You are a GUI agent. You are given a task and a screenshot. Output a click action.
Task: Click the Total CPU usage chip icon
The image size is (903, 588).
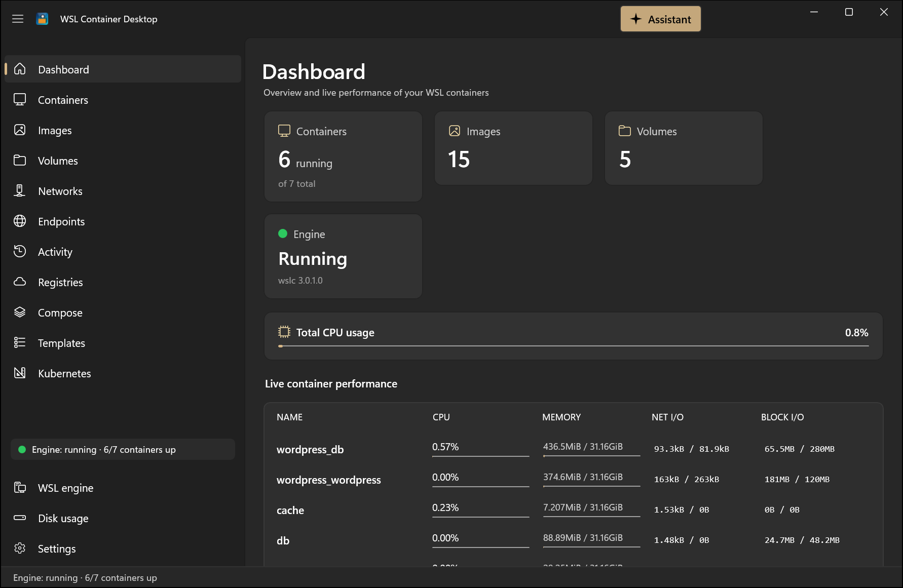pyautogui.click(x=284, y=332)
